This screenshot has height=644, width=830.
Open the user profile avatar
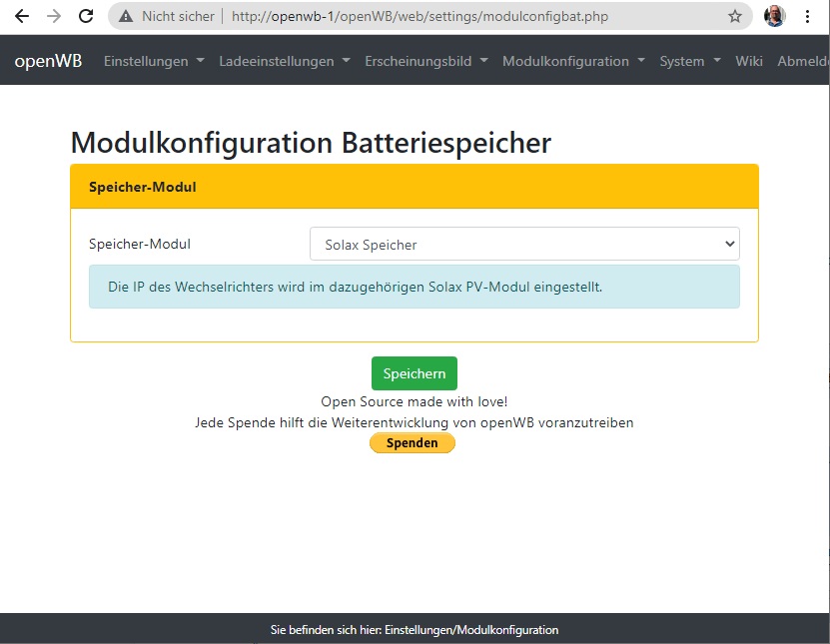point(774,16)
